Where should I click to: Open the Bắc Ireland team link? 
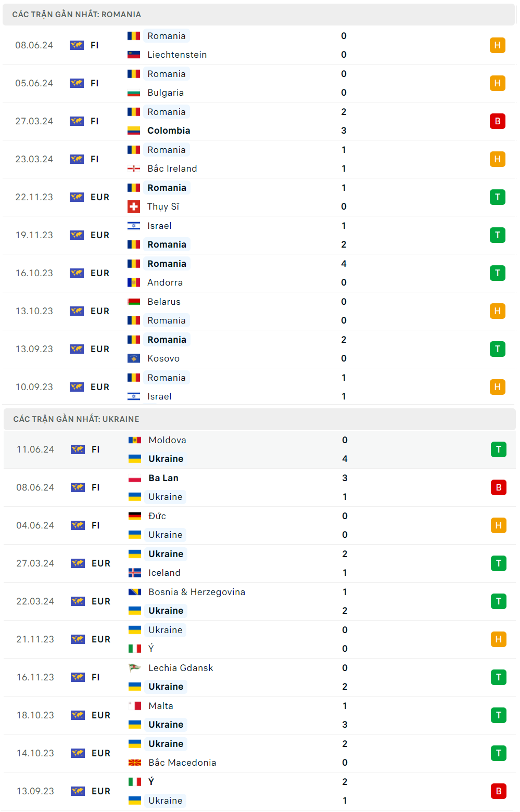(172, 169)
